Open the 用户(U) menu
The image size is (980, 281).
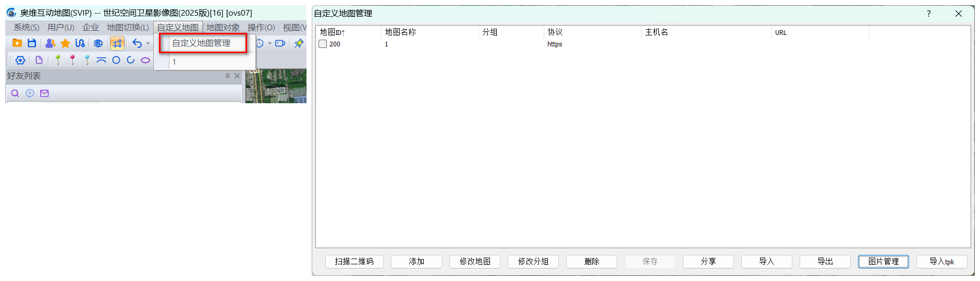tap(61, 28)
